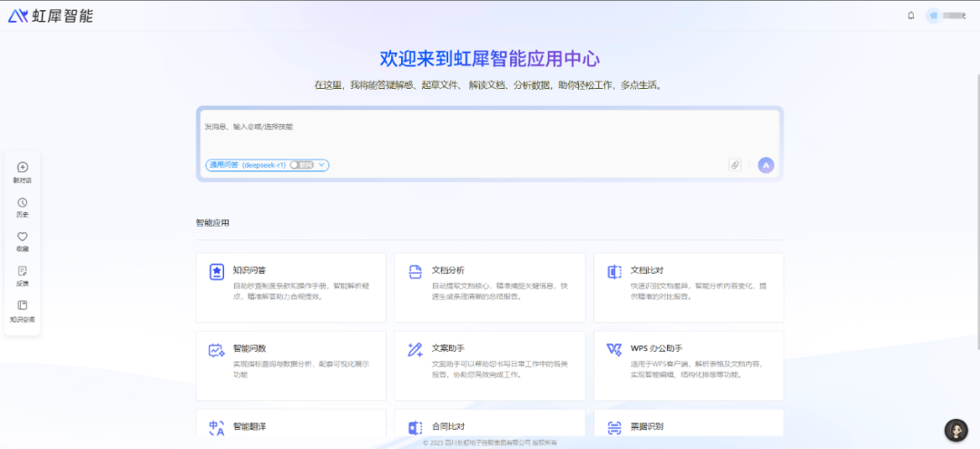This screenshot has height=449, width=980.
Task: Launch the 智能问数 application card
Action: pyautogui.click(x=290, y=365)
